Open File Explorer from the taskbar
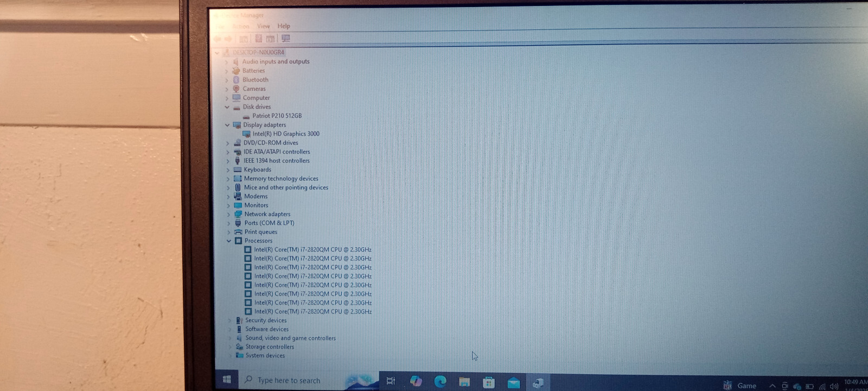This screenshot has width=868, height=391. tap(464, 382)
